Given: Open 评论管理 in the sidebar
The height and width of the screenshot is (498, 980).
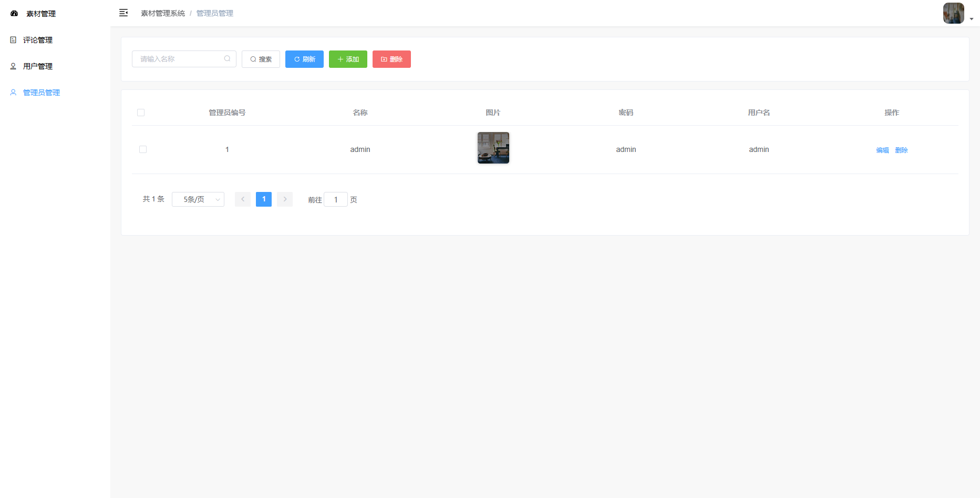Looking at the screenshot, I should (x=38, y=40).
